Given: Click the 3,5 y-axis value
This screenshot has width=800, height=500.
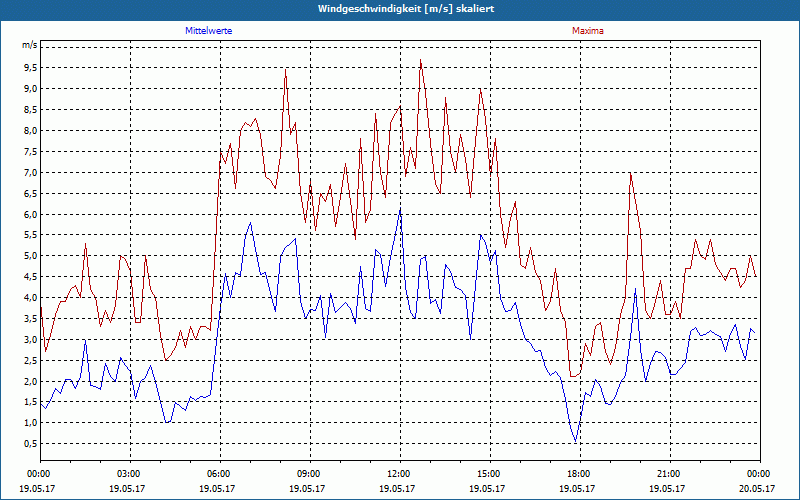Looking at the screenshot, I should click(x=31, y=319).
